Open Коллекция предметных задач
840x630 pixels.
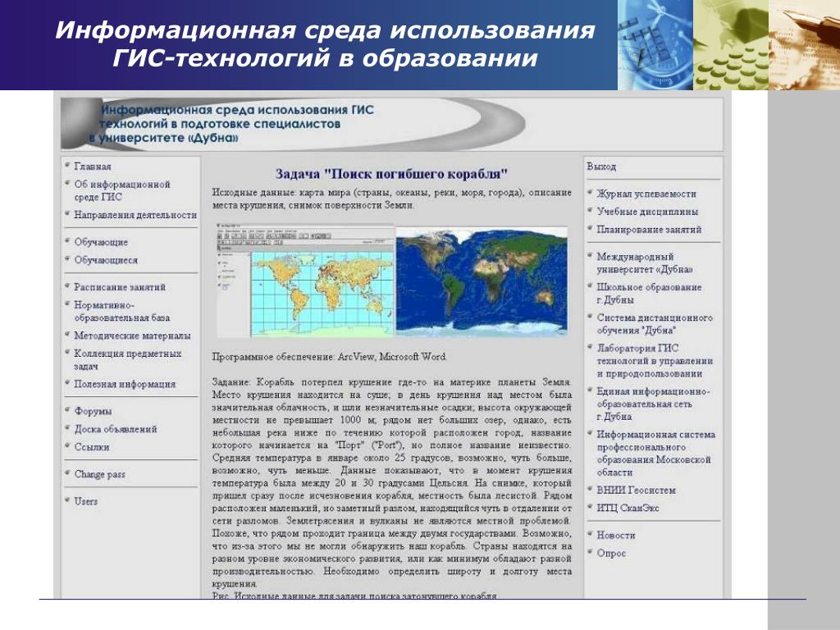[x=128, y=360]
